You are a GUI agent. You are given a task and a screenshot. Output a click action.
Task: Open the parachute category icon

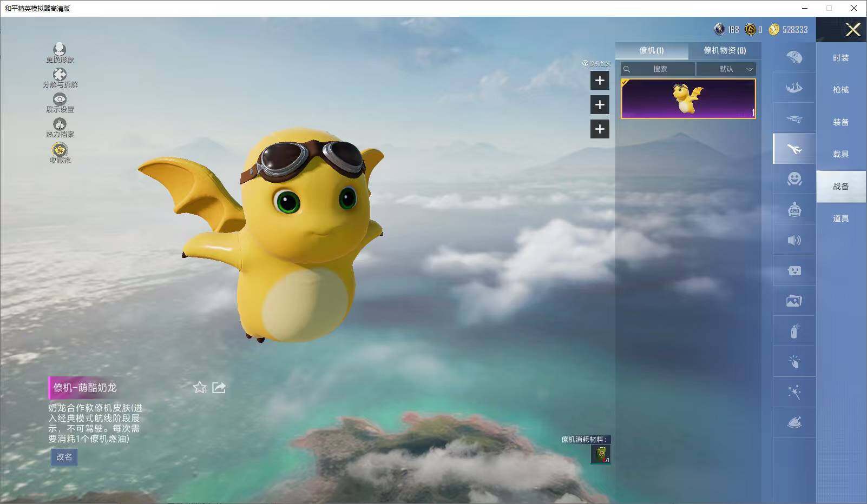(794, 57)
